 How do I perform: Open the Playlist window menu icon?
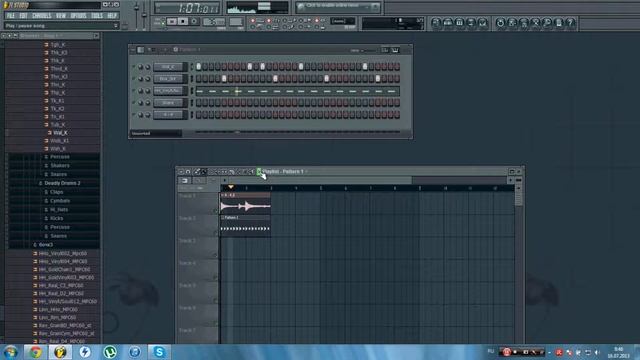tap(181, 172)
